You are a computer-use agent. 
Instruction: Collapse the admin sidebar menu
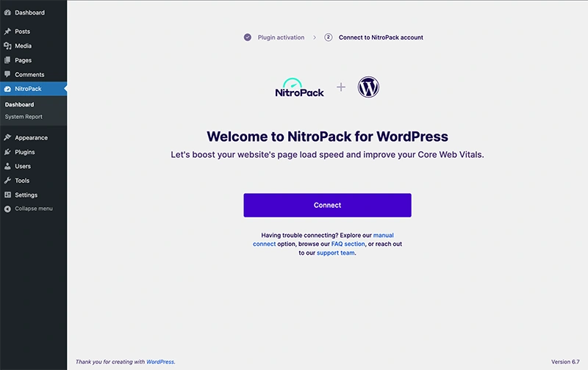pos(33,208)
